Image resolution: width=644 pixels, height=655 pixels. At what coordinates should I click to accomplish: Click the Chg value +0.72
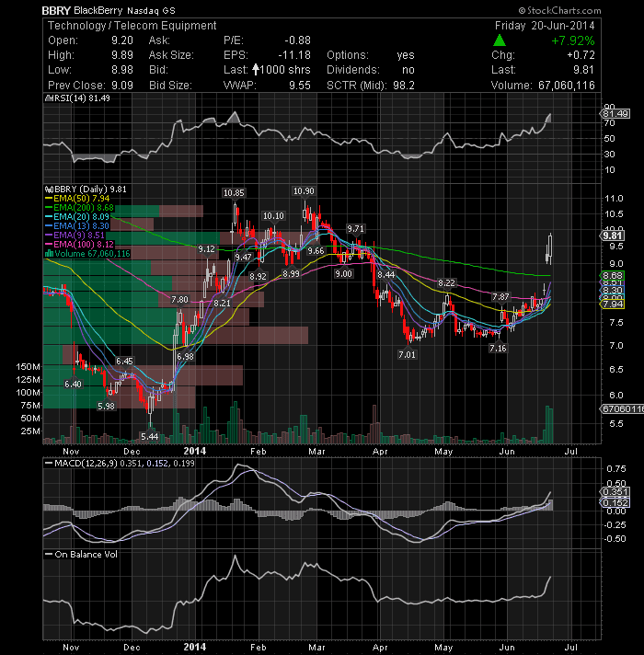pos(581,55)
